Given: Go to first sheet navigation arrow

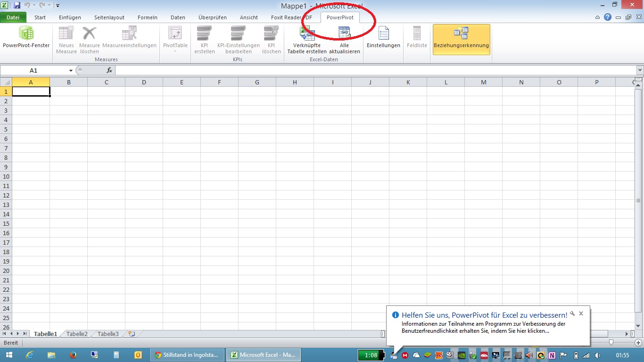Looking at the screenshot, I should coord(5,334).
